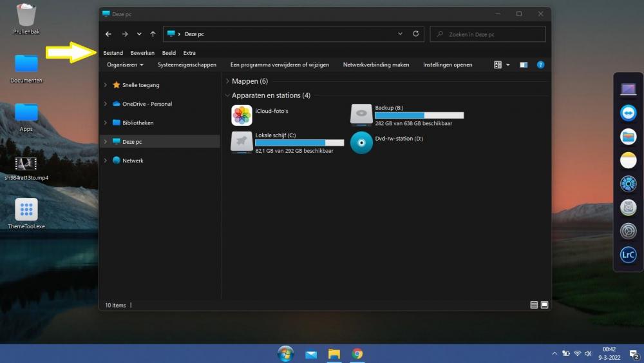Click Netwerkverbinding maken

click(x=375, y=64)
